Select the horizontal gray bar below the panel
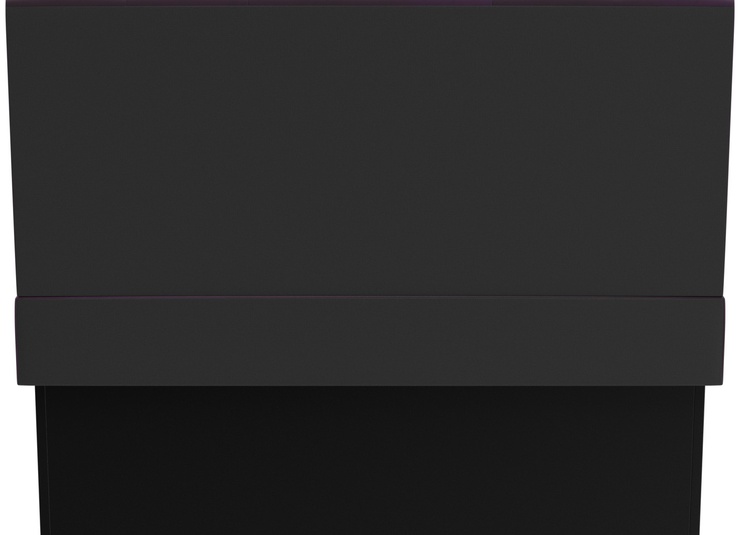This screenshot has width=740, height=535. [x=370, y=341]
